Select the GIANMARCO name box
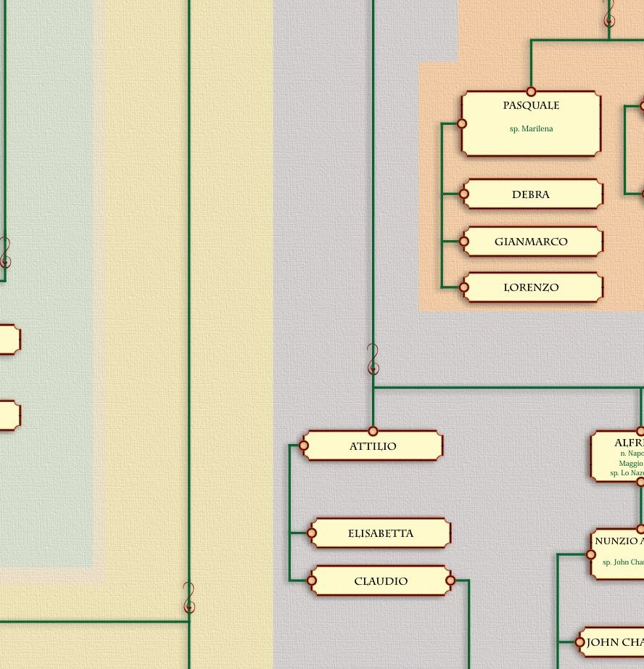Screen dimensions: 644x669 [531, 242]
